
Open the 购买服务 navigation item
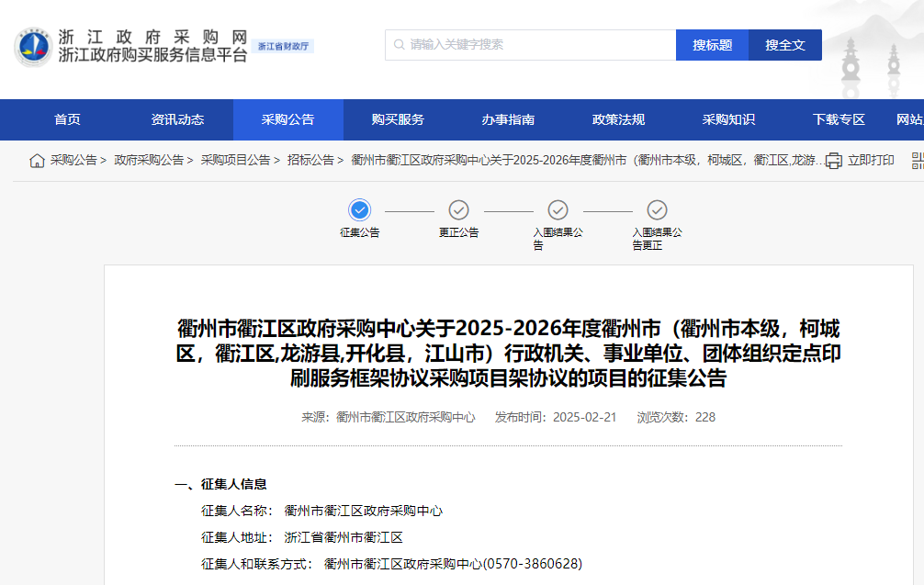pos(400,119)
